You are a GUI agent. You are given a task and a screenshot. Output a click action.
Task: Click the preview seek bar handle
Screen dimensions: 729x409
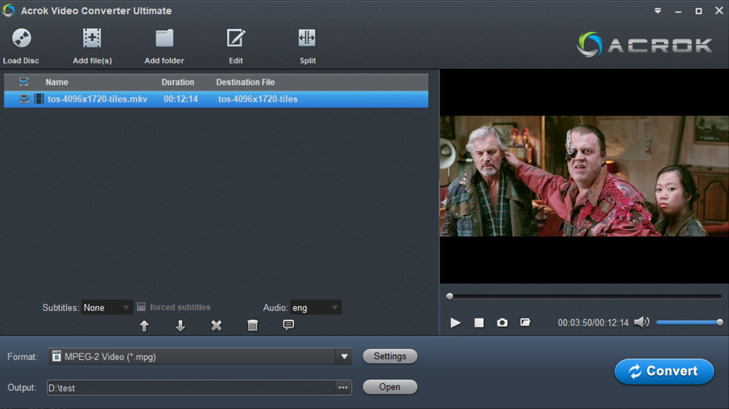click(450, 296)
